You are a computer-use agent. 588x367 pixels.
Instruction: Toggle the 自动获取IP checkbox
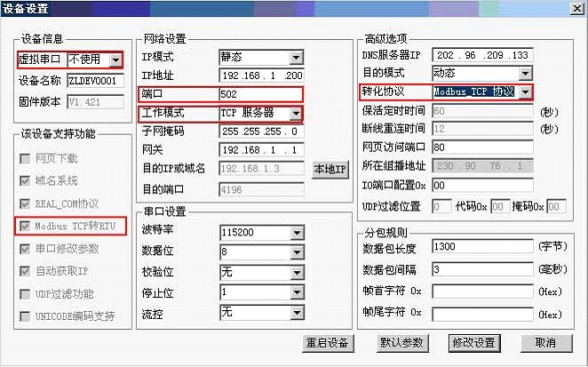26,271
